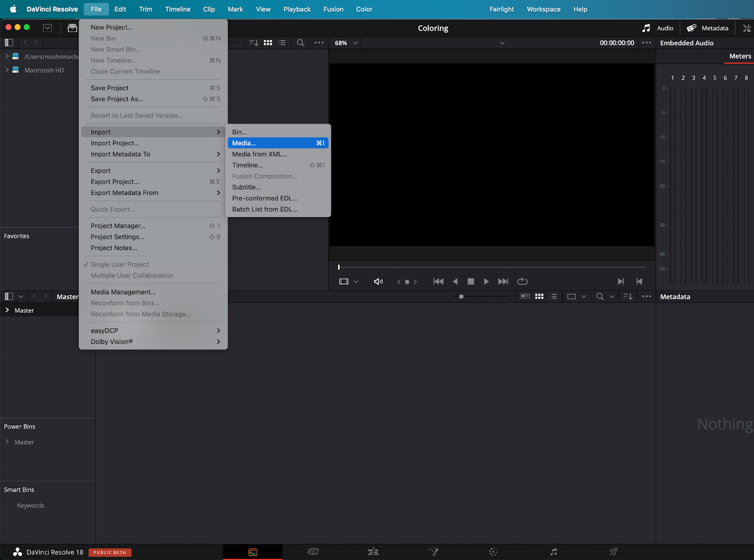Image resolution: width=754 pixels, height=560 pixels.
Task: Open Media Management from File menu
Action: tap(153, 292)
